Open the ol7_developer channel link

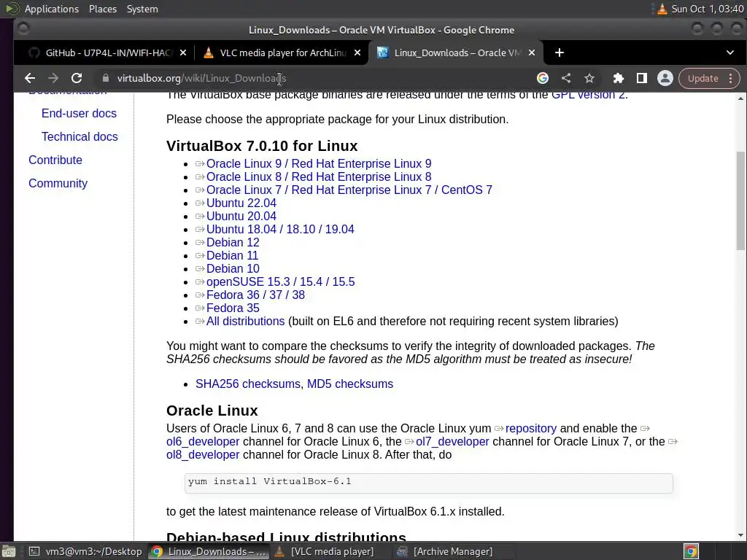tap(452, 442)
